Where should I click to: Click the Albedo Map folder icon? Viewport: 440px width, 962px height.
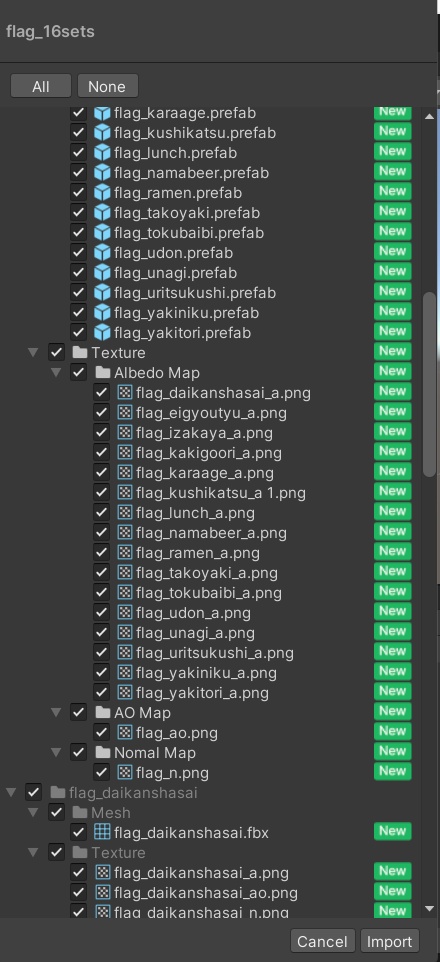(102, 373)
